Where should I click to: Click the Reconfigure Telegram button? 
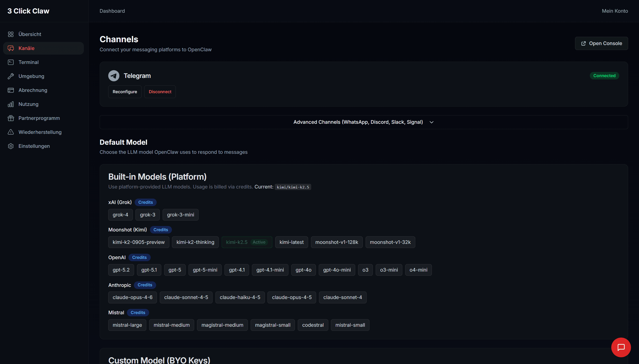coord(125,92)
